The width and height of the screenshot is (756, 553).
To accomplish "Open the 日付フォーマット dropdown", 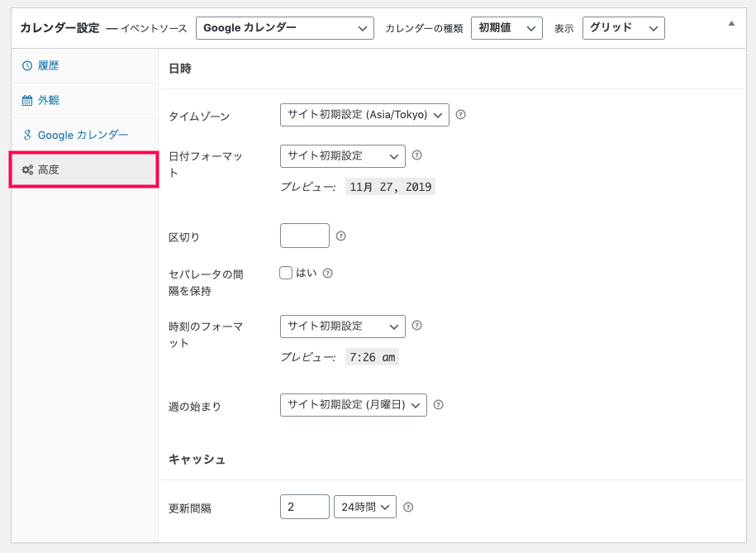I will [x=343, y=156].
